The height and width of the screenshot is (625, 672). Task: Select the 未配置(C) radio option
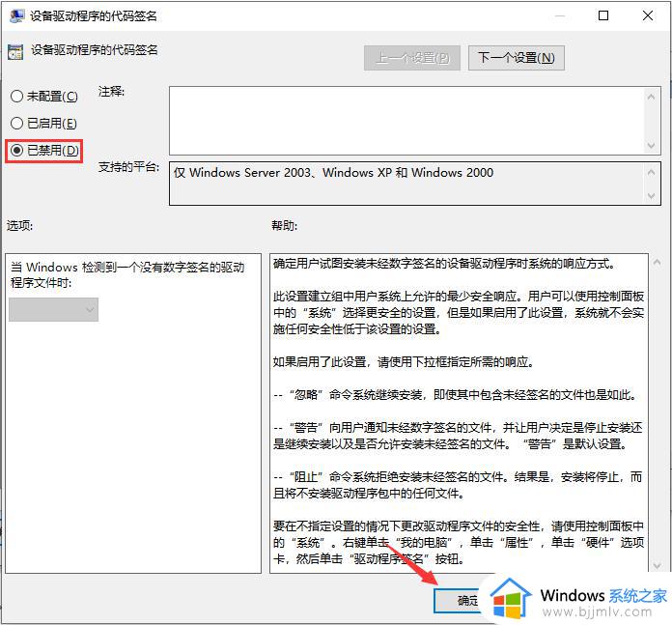point(43,96)
